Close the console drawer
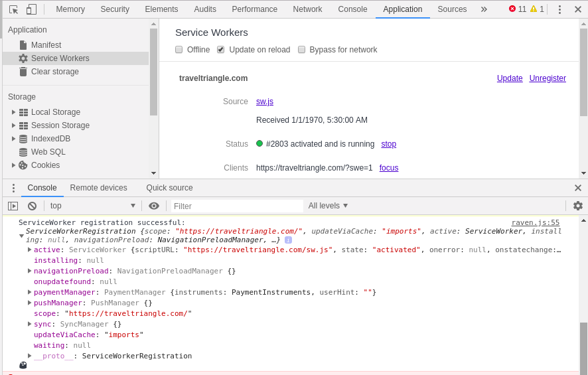This screenshot has width=588, height=375. [x=578, y=188]
